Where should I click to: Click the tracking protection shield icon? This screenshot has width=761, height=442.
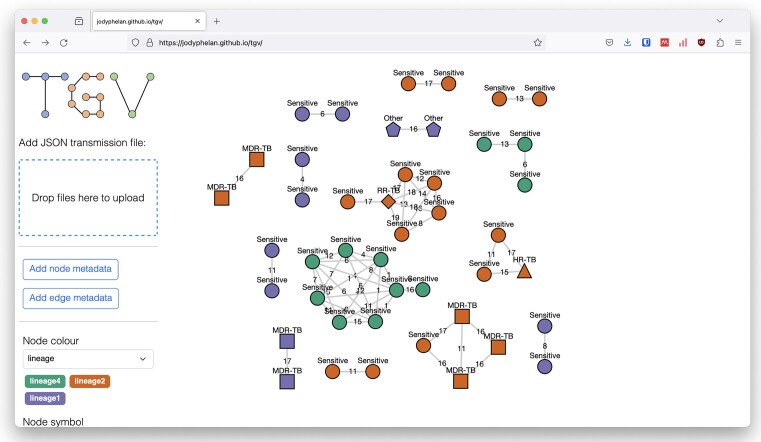[x=135, y=43]
